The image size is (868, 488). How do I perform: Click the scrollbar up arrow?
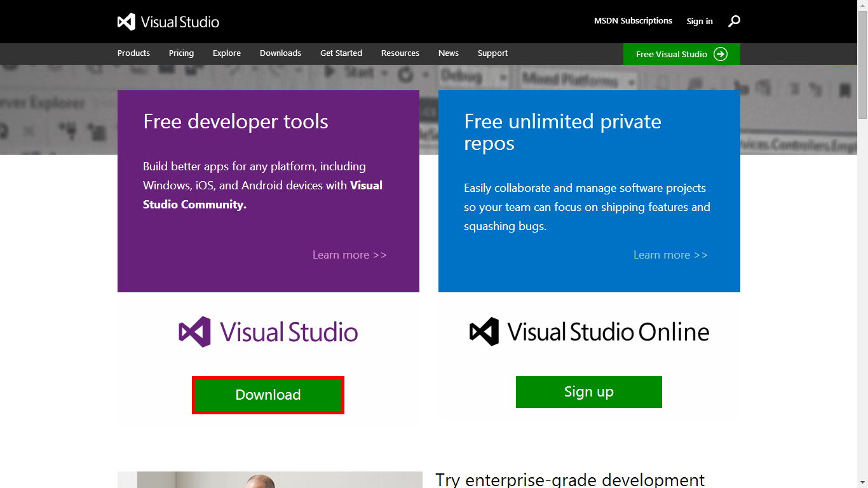click(x=862, y=5)
